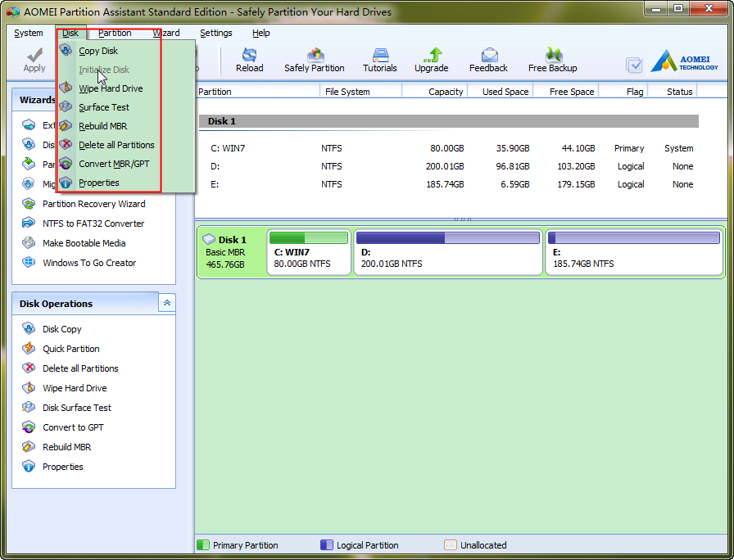
Task: Click the Wipe Hard Drive menu icon
Action: (x=66, y=88)
